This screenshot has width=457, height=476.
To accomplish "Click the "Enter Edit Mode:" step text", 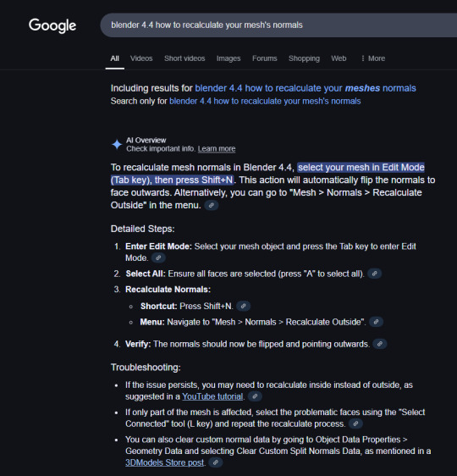I will click(x=158, y=246).
